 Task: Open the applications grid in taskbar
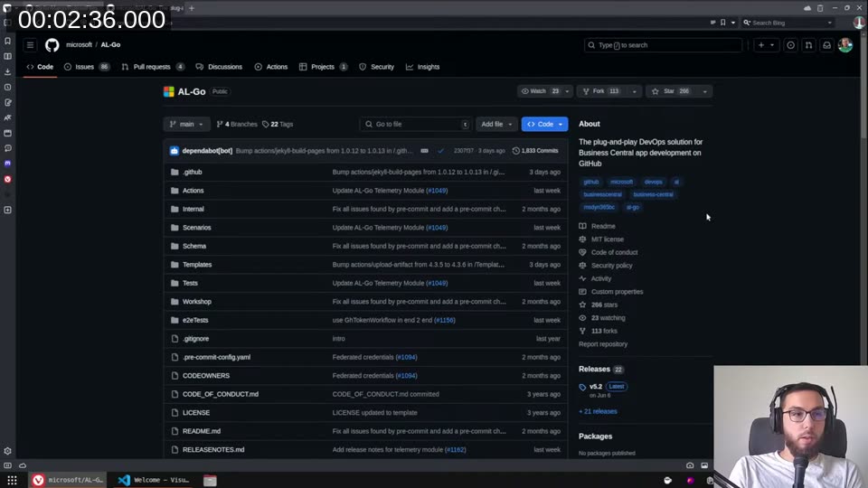(12, 480)
